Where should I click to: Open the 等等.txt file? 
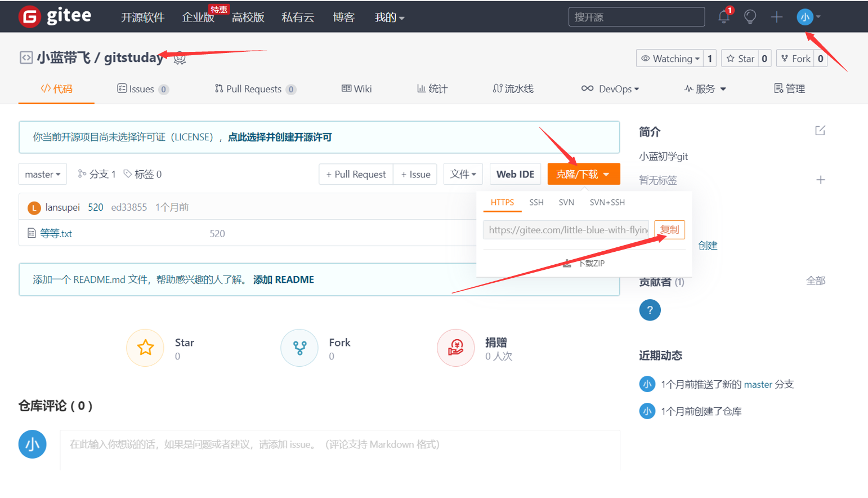tap(56, 233)
